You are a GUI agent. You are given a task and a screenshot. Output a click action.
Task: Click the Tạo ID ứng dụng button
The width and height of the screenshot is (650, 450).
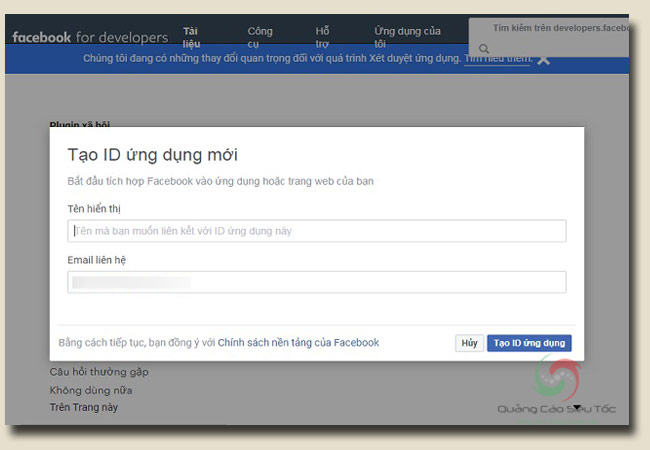click(x=529, y=343)
